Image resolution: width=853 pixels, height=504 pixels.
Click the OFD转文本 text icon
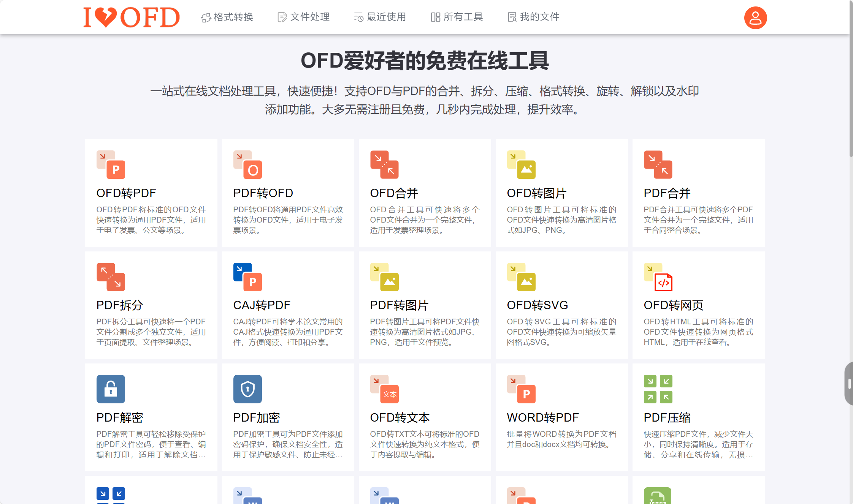click(x=384, y=389)
